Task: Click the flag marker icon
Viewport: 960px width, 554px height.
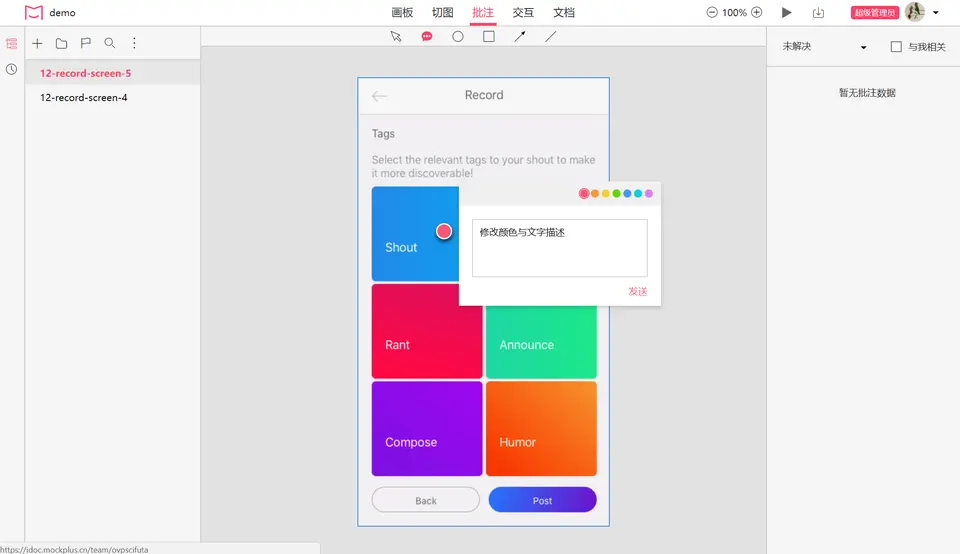Action: (86, 43)
